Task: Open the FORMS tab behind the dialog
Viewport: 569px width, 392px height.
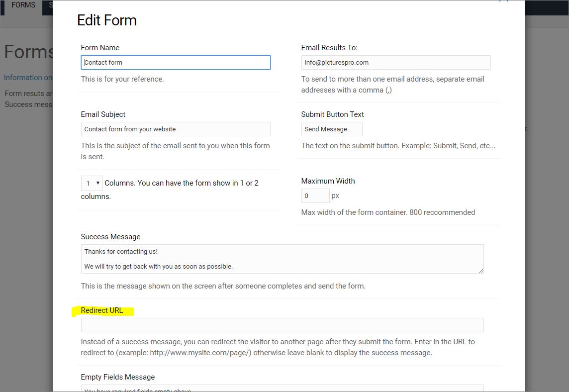Action: tap(23, 5)
